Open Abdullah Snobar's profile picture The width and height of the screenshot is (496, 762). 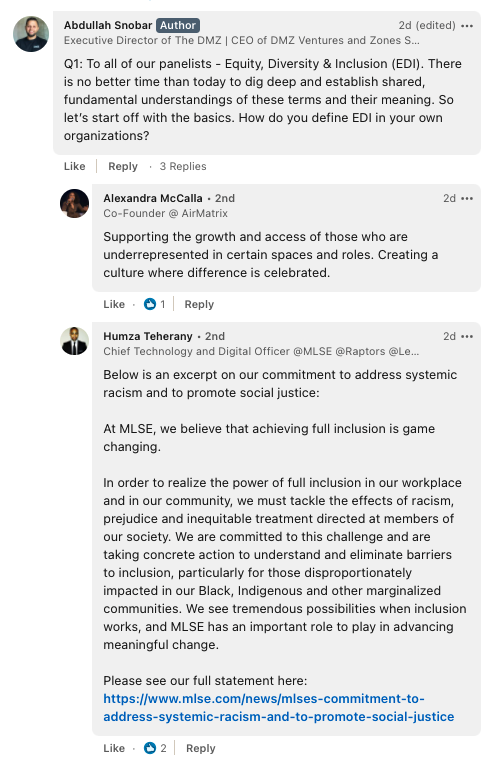click(x=31, y=34)
